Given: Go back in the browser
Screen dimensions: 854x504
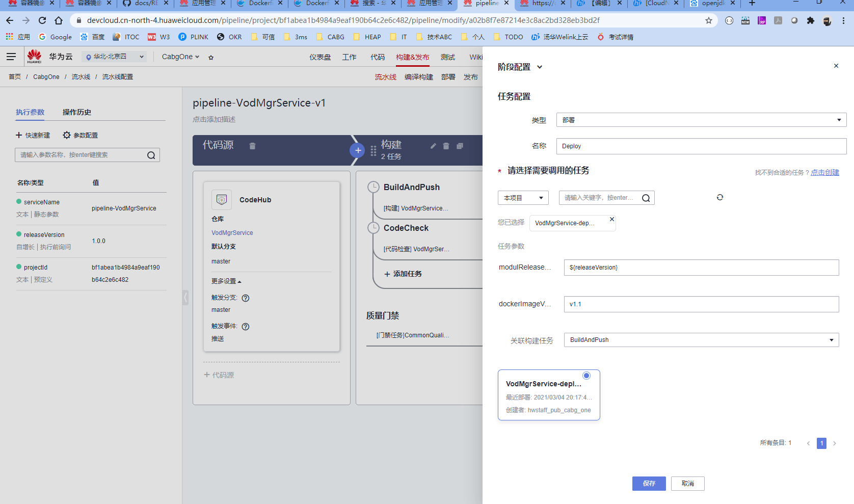Looking at the screenshot, I should 10,20.
